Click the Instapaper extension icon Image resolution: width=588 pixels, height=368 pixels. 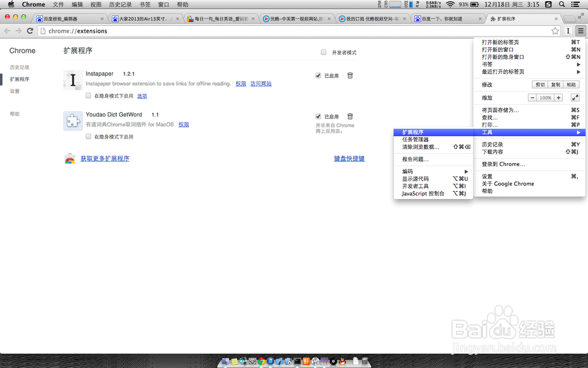[72, 80]
